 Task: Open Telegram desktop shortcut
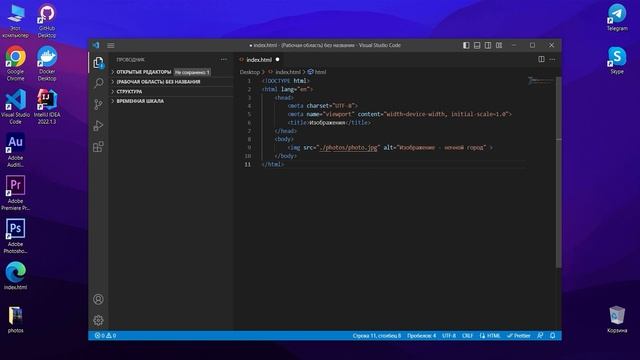[617, 18]
